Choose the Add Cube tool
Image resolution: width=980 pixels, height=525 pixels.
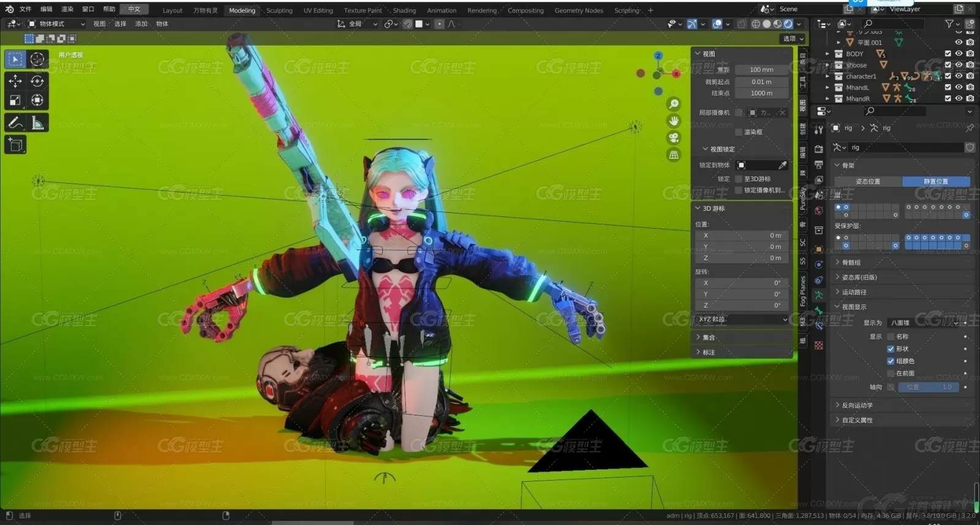click(x=15, y=145)
